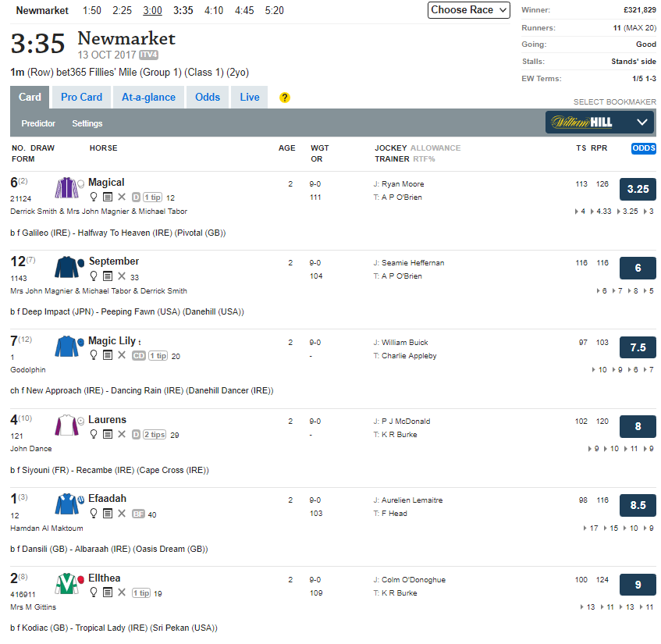661x644 pixels.
Task: Open the William Hill bookmaker dropdown
Action: 600,123
